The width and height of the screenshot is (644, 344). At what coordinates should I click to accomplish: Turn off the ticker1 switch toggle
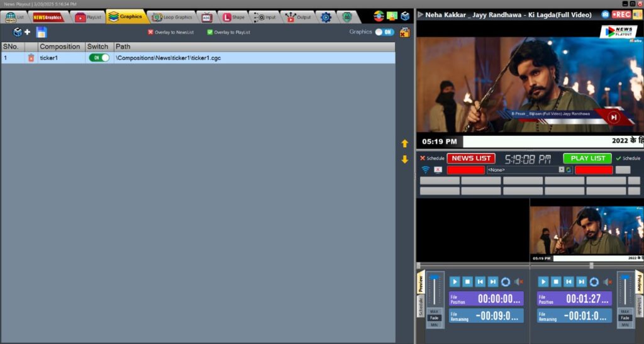[x=99, y=58]
